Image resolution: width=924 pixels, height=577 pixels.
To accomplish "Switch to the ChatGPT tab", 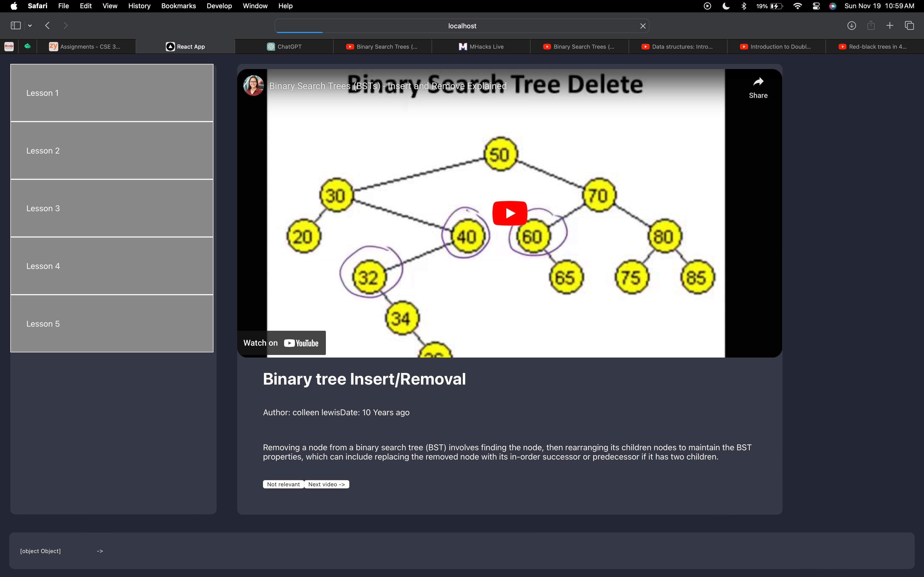I will pos(284,47).
